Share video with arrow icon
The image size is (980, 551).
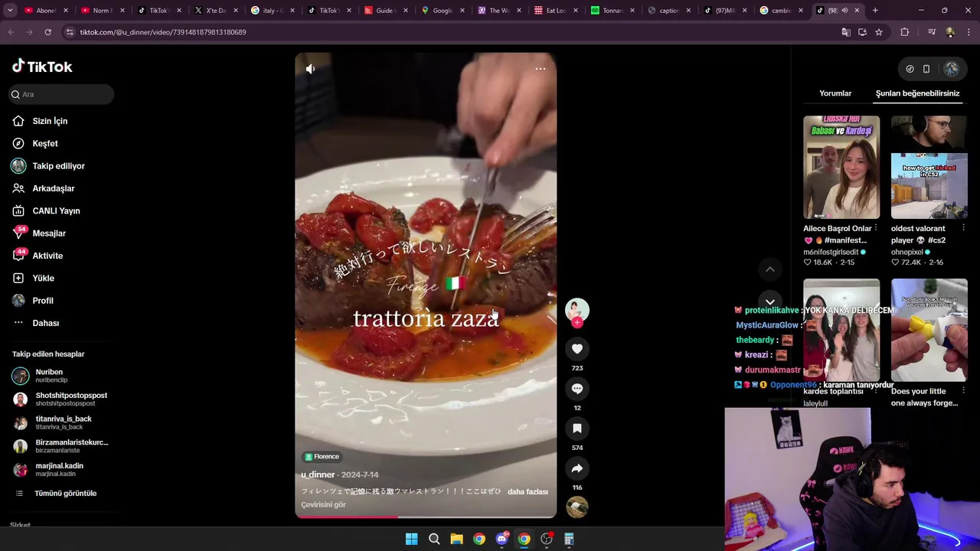coord(577,468)
